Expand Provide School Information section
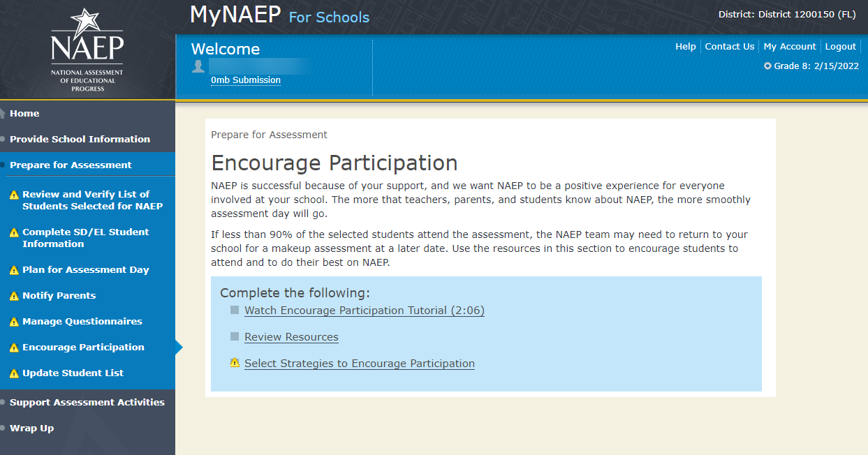Screen dimensions: 868x455 (x=80, y=140)
